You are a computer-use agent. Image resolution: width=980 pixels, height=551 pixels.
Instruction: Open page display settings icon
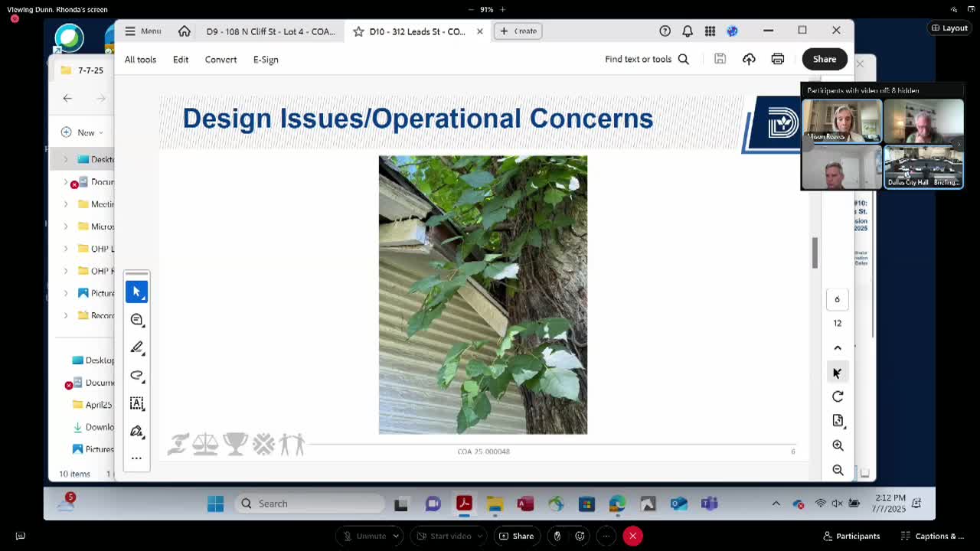(x=838, y=421)
